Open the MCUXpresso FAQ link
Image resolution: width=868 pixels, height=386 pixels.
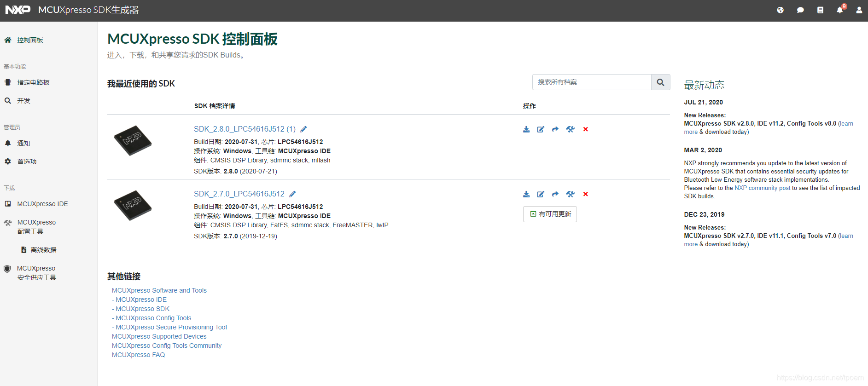pyautogui.click(x=139, y=355)
